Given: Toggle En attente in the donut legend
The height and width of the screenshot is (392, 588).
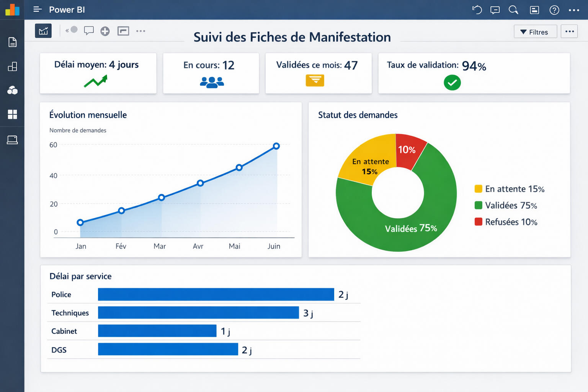Looking at the screenshot, I should (x=509, y=189).
